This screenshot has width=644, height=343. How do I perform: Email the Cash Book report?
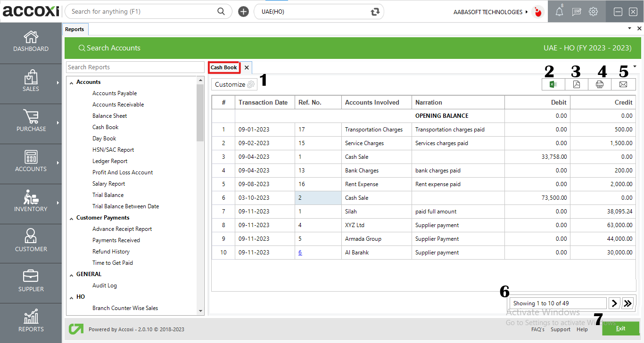pos(623,84)
